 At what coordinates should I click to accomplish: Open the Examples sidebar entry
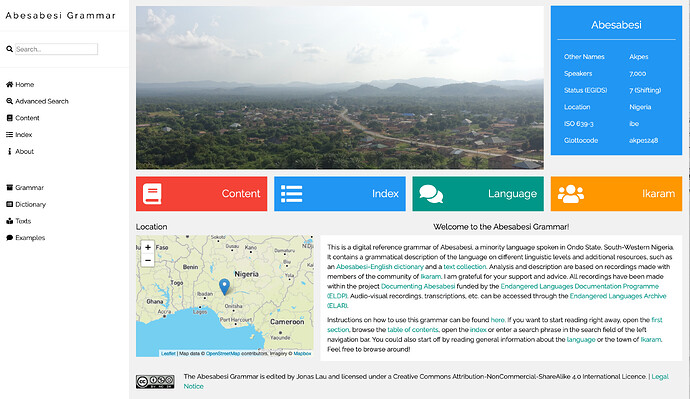[26, 238]
